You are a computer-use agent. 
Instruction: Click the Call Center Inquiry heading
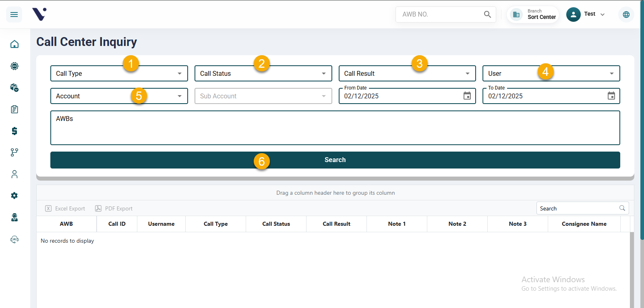coord(87,42)
